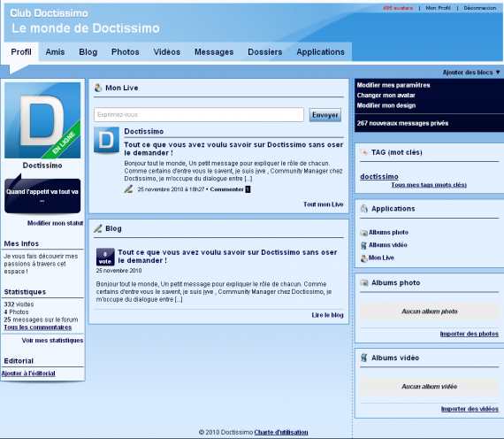Click the pencil icon beside post date
504x439 pixels.
pos(128,189)
